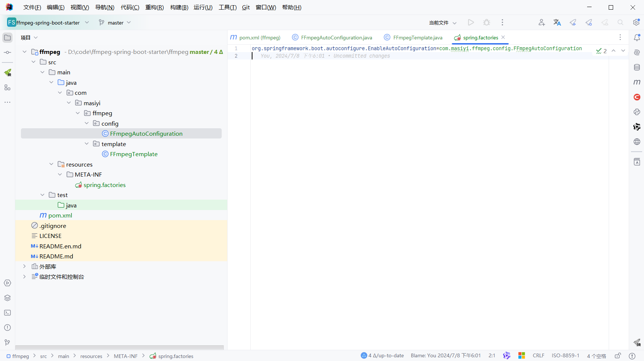The height and width of the screenshot is (361, 644).
Task: Click 4 个空格 indent setting
Action: pyautogui.click(x=596, y=356)
